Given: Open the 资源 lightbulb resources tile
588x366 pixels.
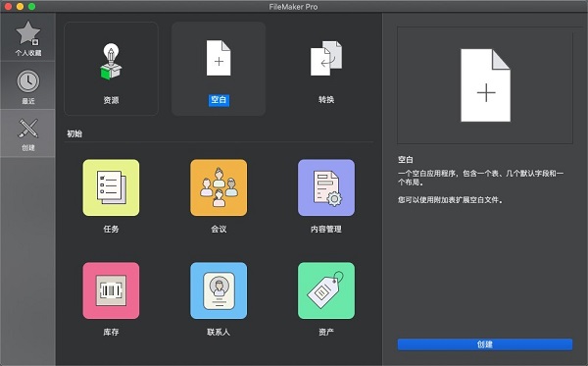Looking at the screenshot, I should coord(111,69).
